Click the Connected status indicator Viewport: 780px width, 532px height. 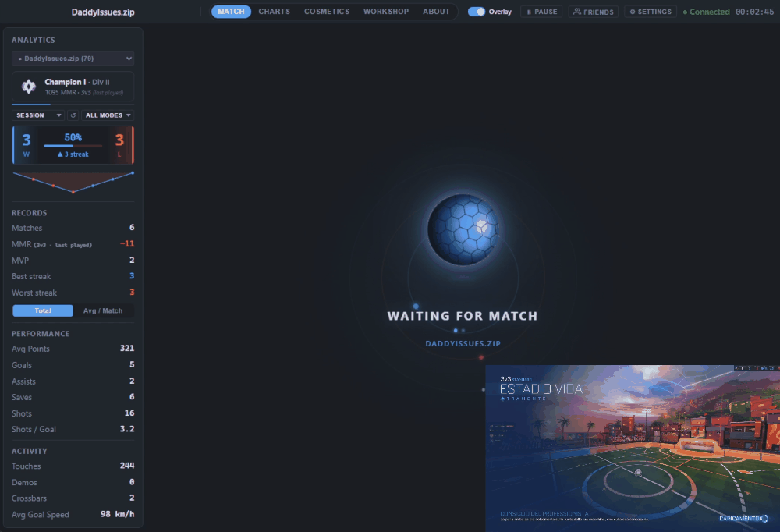click(x=706, y=12)
